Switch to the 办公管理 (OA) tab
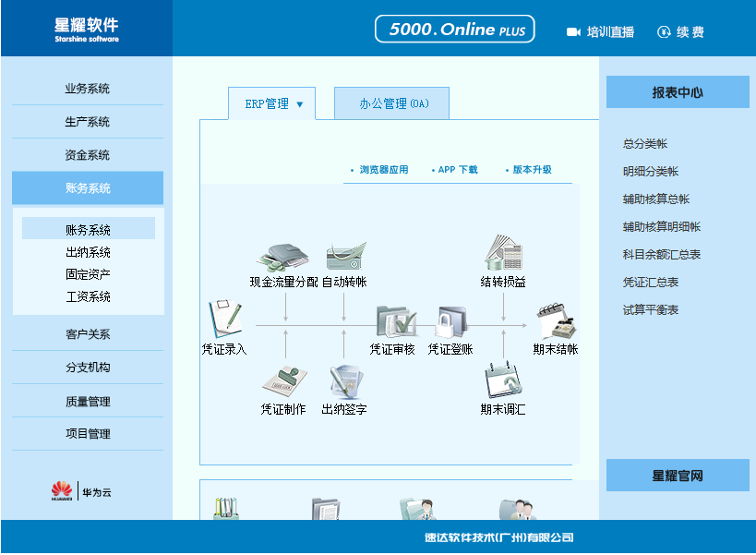Image resolution: width=756 pixels, height=555 pixels. pos(391,103)
